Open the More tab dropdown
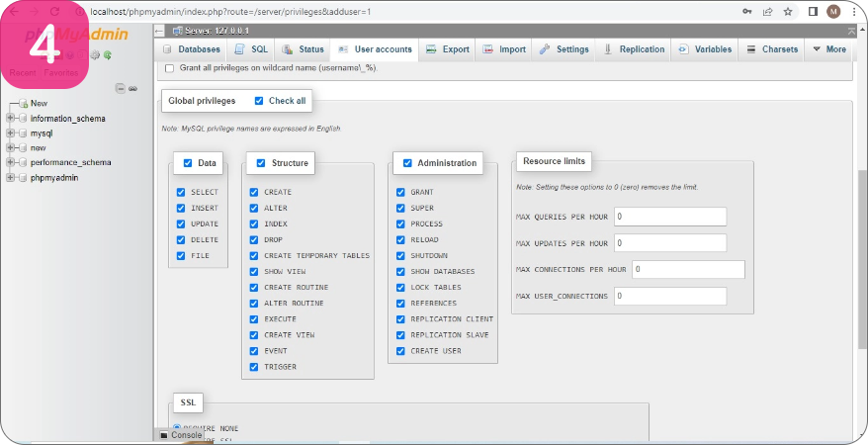Viewport: 868px width, 445px height. 828,49
